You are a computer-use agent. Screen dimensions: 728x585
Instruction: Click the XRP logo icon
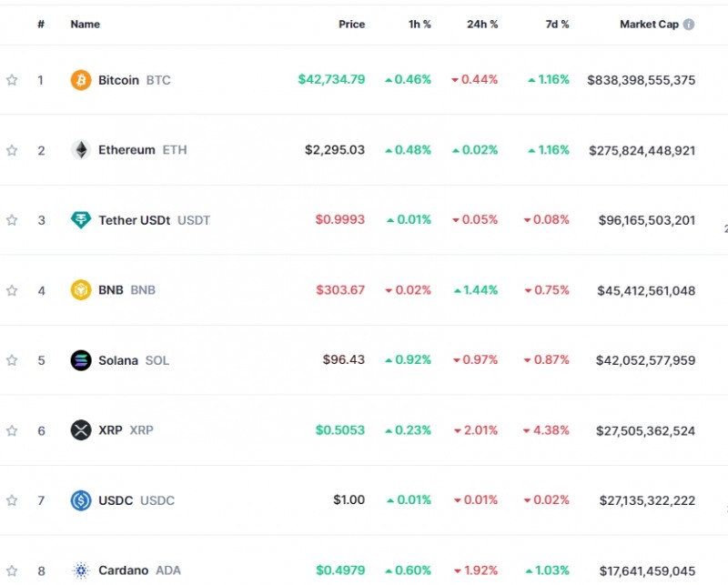tap(81, 430)
